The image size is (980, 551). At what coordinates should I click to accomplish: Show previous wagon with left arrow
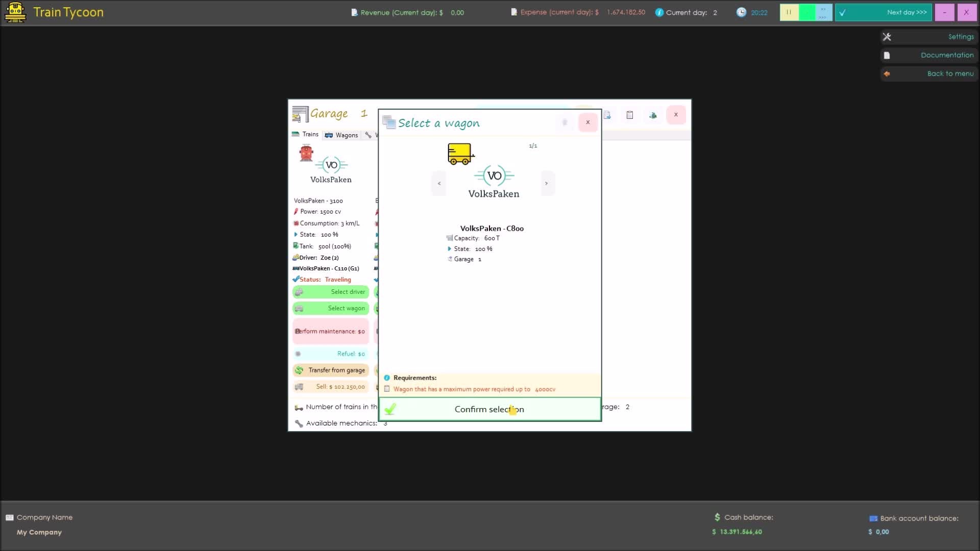pyautogui.click(x=439, y=183)
